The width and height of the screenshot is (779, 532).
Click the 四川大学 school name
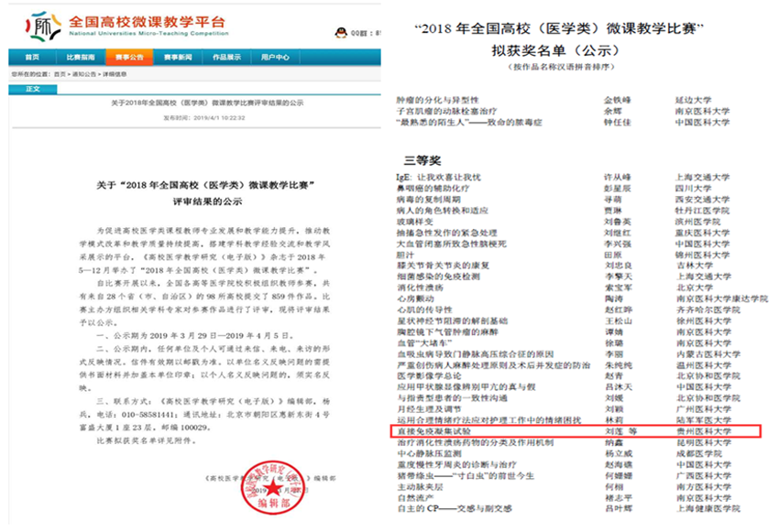pos(693,188)
